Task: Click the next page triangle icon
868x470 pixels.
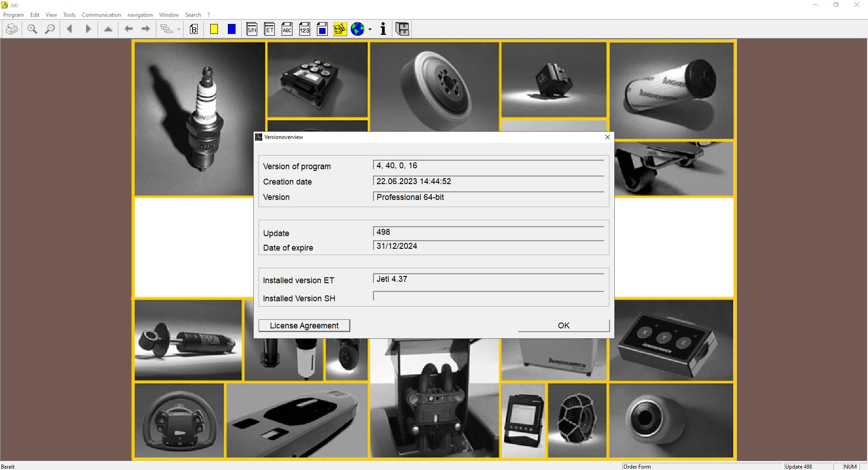Action: [x=88, y=29]
